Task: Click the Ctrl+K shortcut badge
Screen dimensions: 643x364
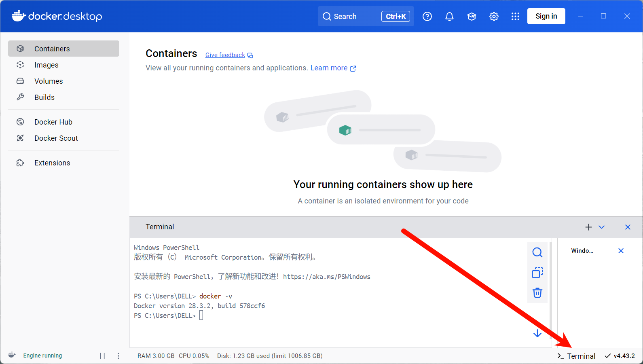Action: pos(396,16)
